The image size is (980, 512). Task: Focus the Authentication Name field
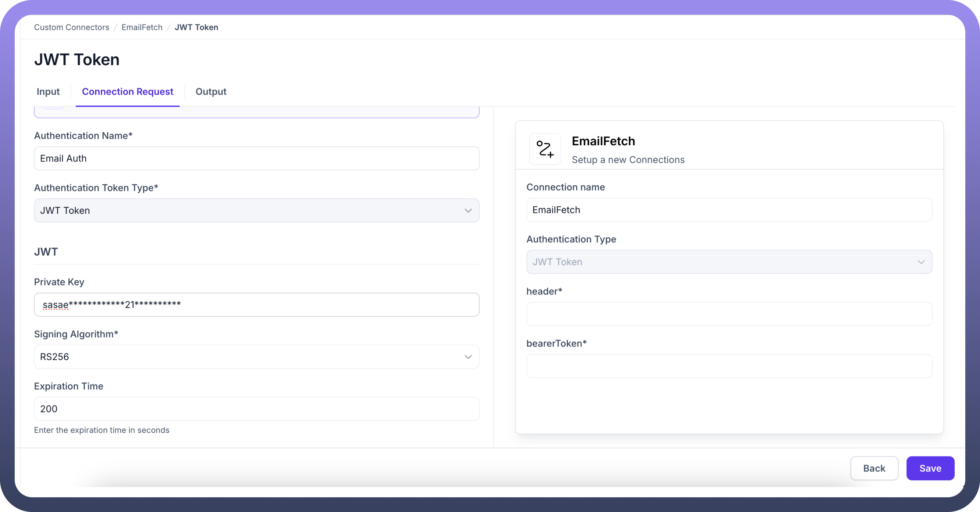pos(256,159)
